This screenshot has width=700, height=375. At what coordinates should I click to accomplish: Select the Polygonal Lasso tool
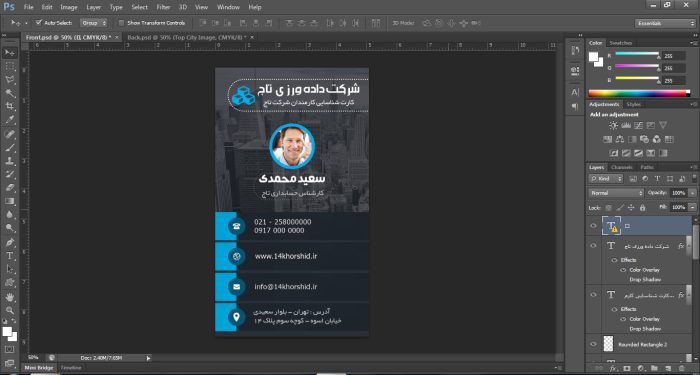coord(9,80)
